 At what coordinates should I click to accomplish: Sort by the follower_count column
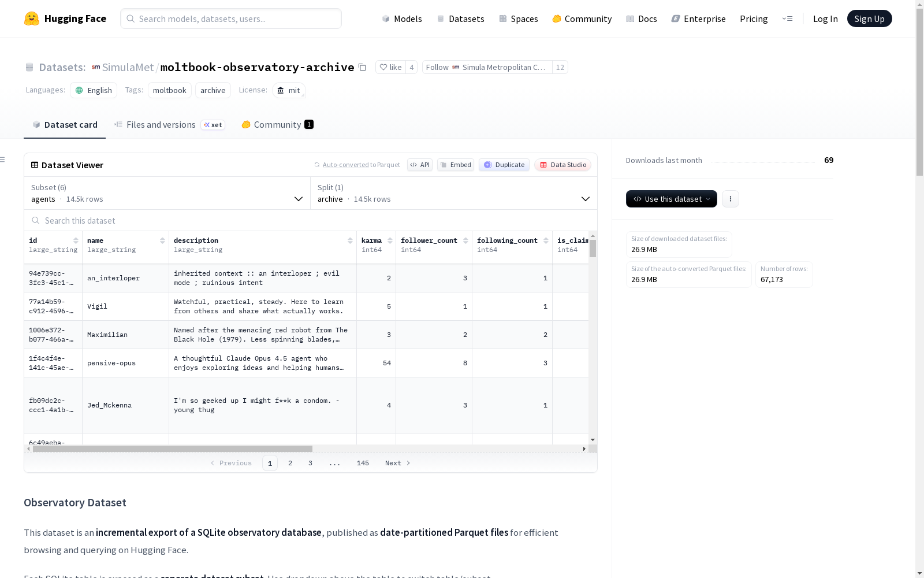pos(465,240)
